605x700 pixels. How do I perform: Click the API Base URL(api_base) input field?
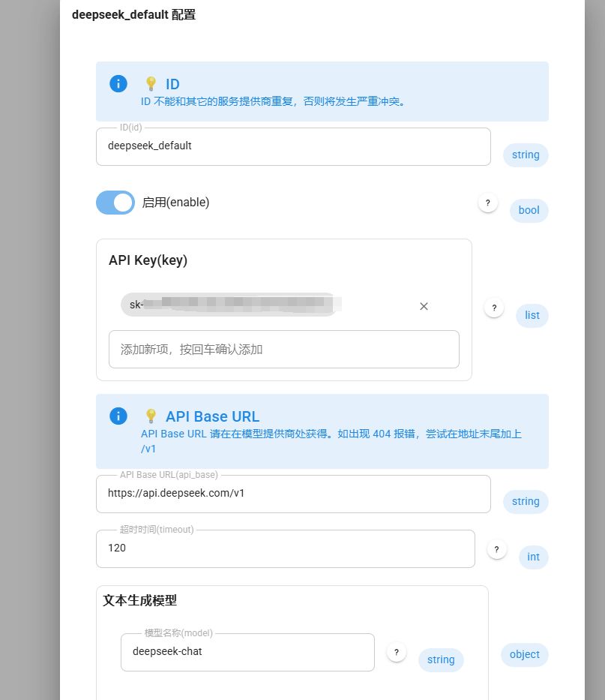coord(293,494)
